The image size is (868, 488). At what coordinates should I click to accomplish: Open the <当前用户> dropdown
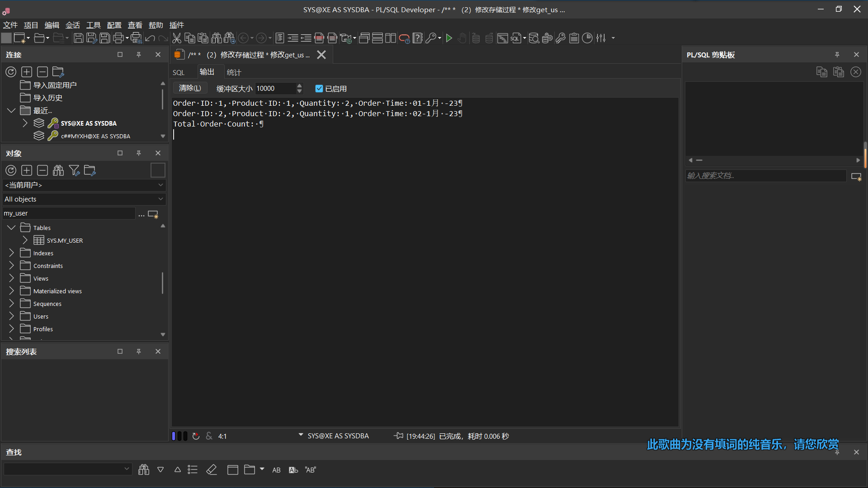point(84,185)
